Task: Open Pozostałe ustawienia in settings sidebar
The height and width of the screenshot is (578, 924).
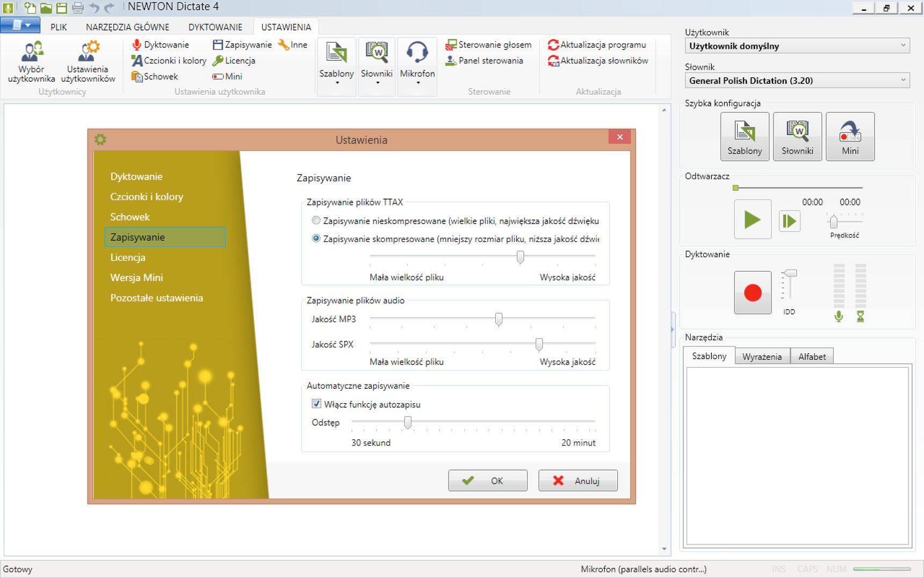Action: point(156,298)
